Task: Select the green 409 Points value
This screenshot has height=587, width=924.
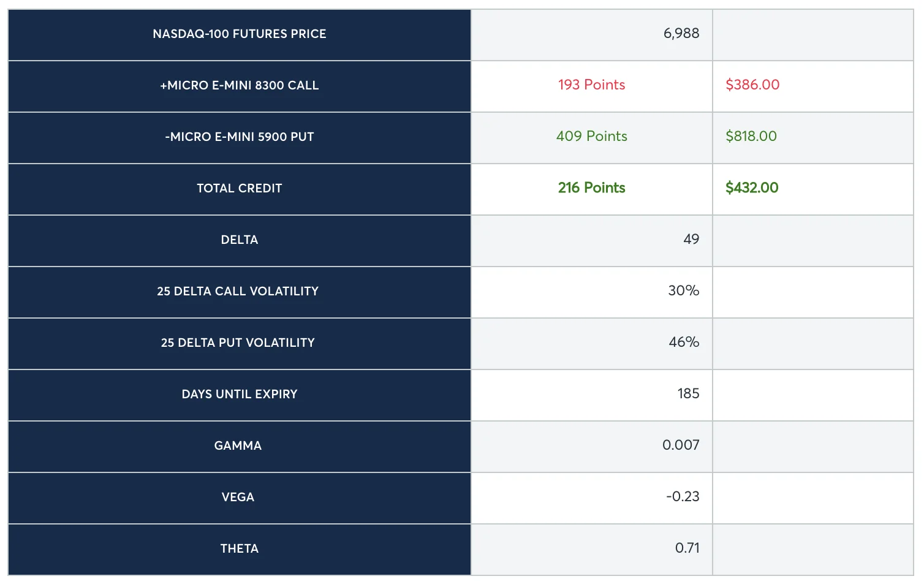Action: point(591,137)
